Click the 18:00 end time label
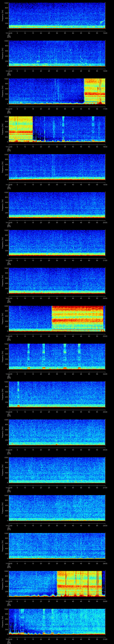Screen dimensions: 114x644 tap(105, 147)
